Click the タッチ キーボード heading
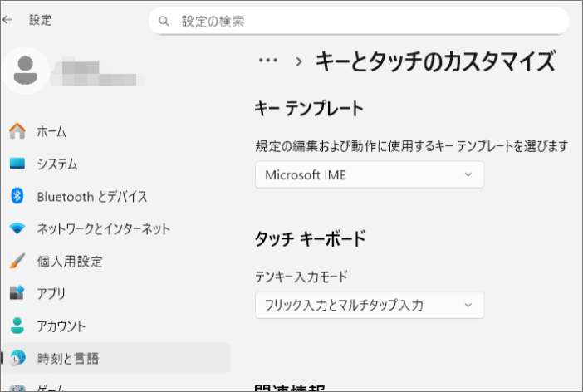 click(x=311, y=238)
